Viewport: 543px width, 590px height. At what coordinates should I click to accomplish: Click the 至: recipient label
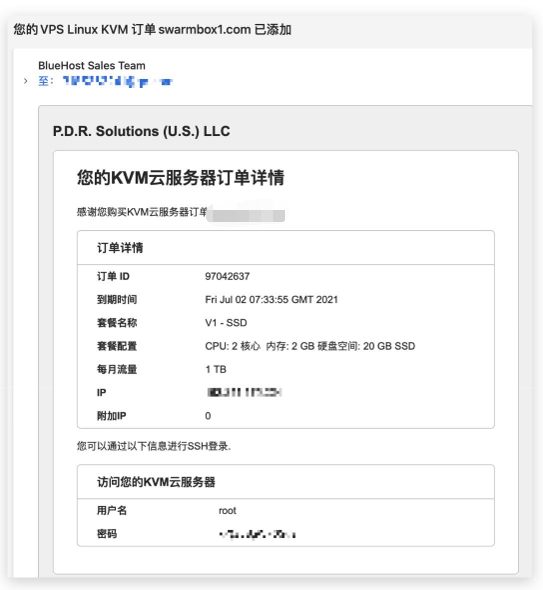(46, 81)
